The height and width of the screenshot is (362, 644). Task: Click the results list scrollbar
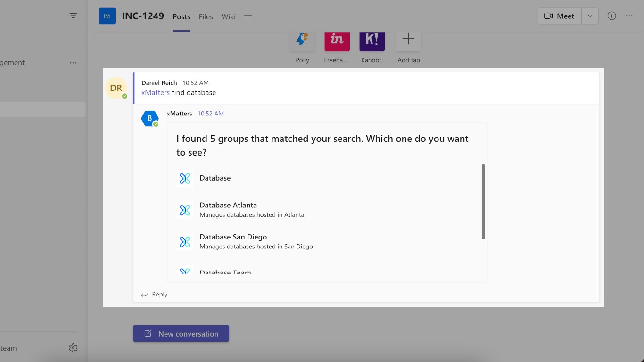coord(483,201)
